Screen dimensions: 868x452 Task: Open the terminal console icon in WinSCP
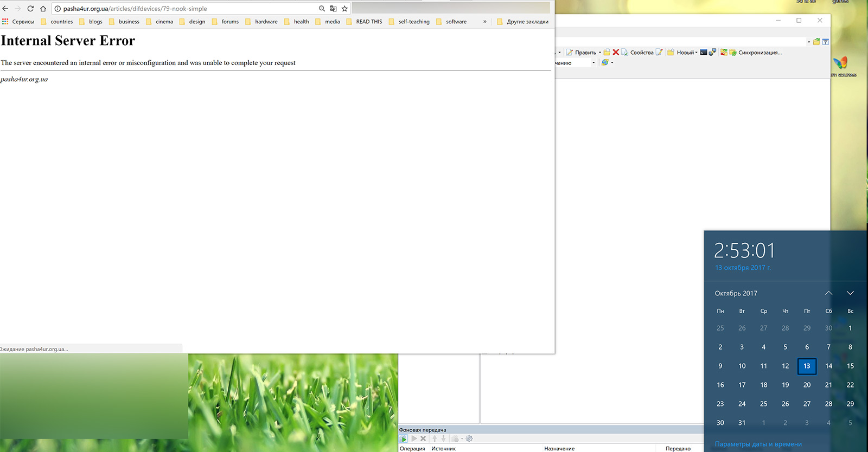[x=704, y=53]
